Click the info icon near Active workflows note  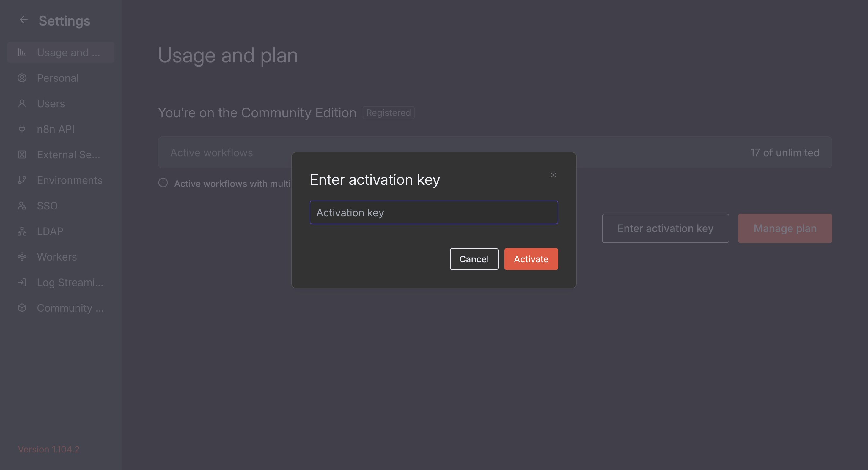pos(163,183)
